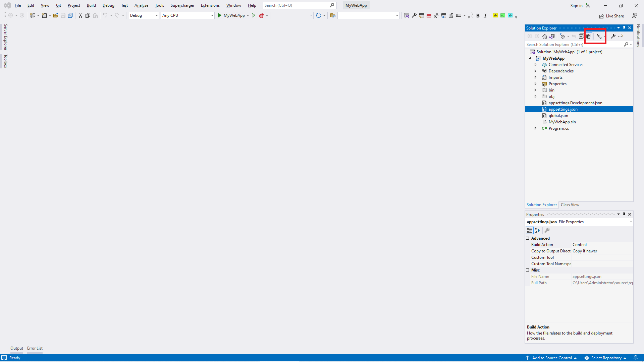Image resolution: width=644 pixels, height=362 pixels.
Task: Click the Live Share button
Action: click(x=612, y=16)
